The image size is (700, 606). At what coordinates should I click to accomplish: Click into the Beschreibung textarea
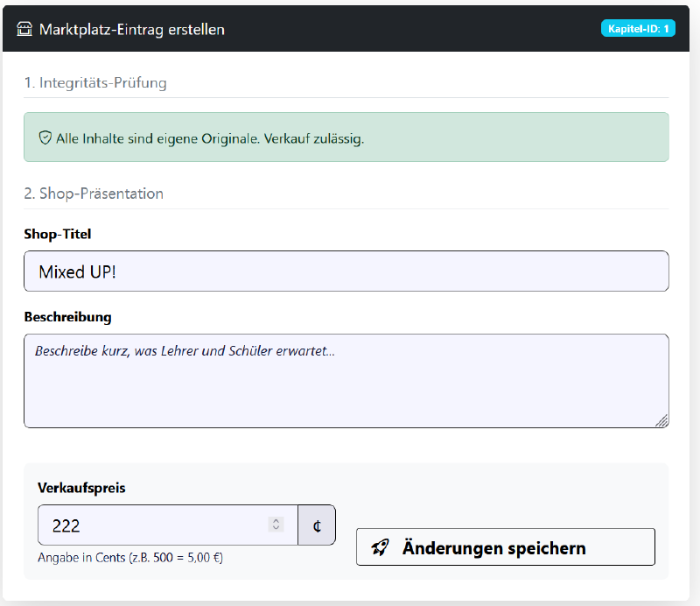tap(346, 381)
